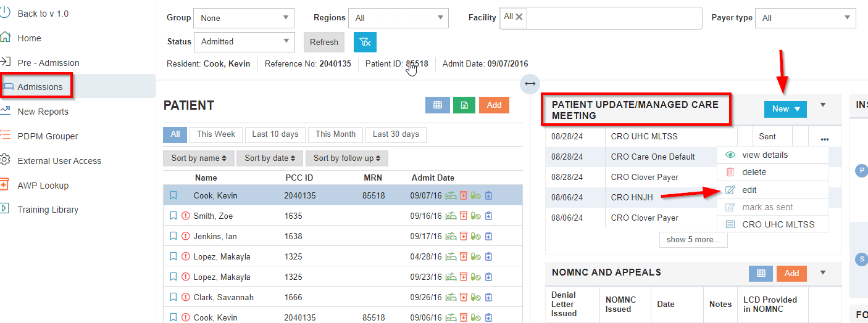
Task: Click the trash icon beside delete
Action: tap(730, 173)
